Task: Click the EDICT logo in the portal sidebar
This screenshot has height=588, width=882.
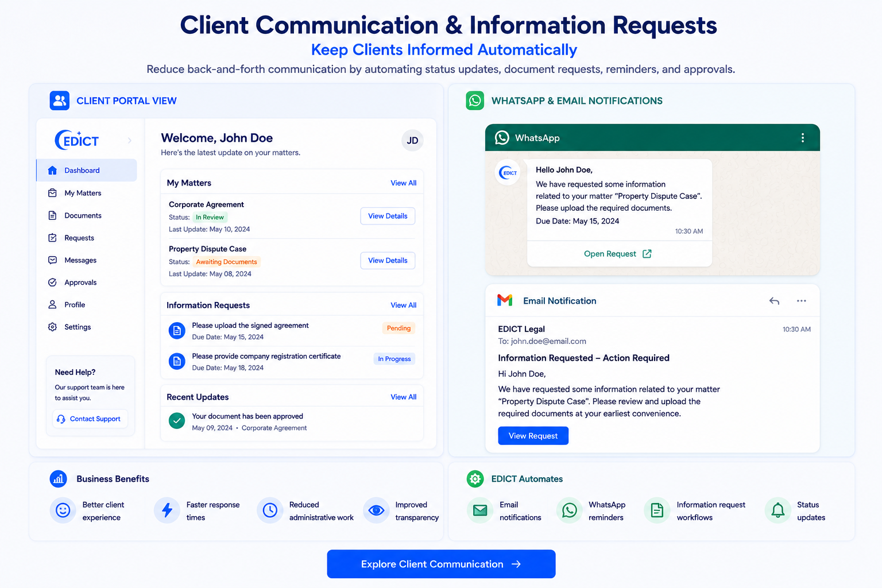Action: pos(77,140)
